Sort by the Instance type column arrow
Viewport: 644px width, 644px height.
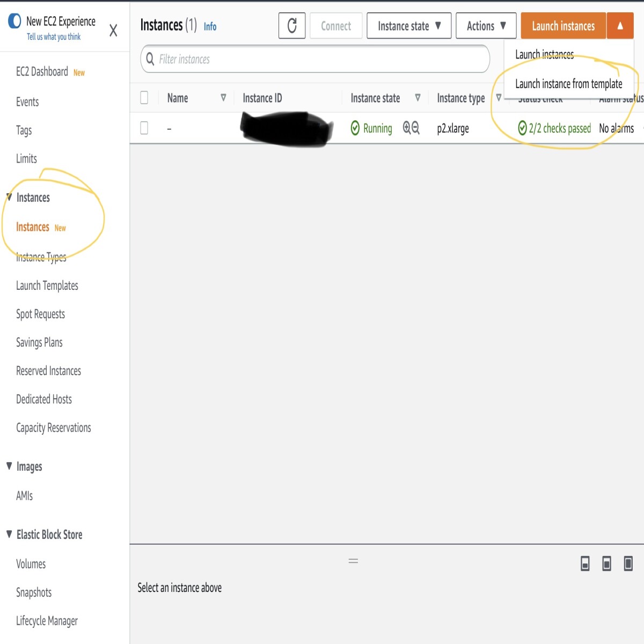pyautogui.click(x=499, y=98)
